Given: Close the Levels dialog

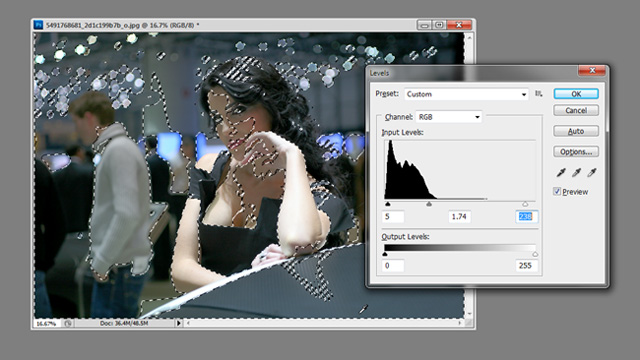Looking at the screenshot, I should coord(591,71).
